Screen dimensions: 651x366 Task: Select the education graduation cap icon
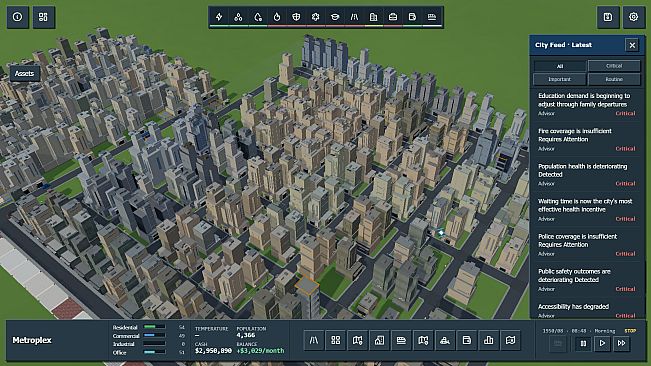[x=335, y=17]
